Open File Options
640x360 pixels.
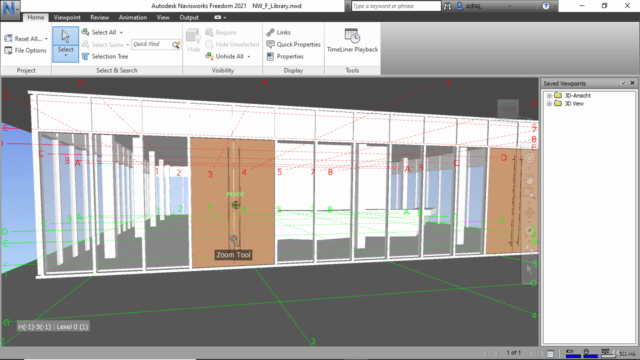pyautogui.click(x=26, y=51)
